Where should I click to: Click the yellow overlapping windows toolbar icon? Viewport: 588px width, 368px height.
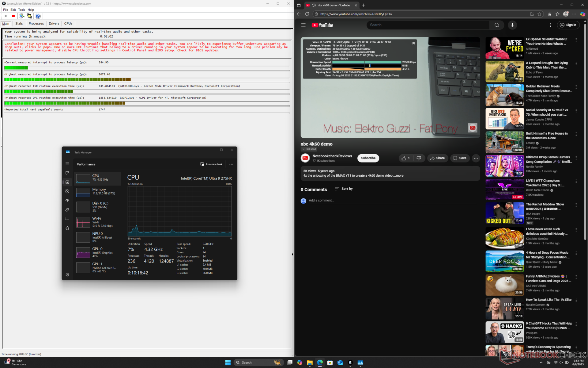29,16
